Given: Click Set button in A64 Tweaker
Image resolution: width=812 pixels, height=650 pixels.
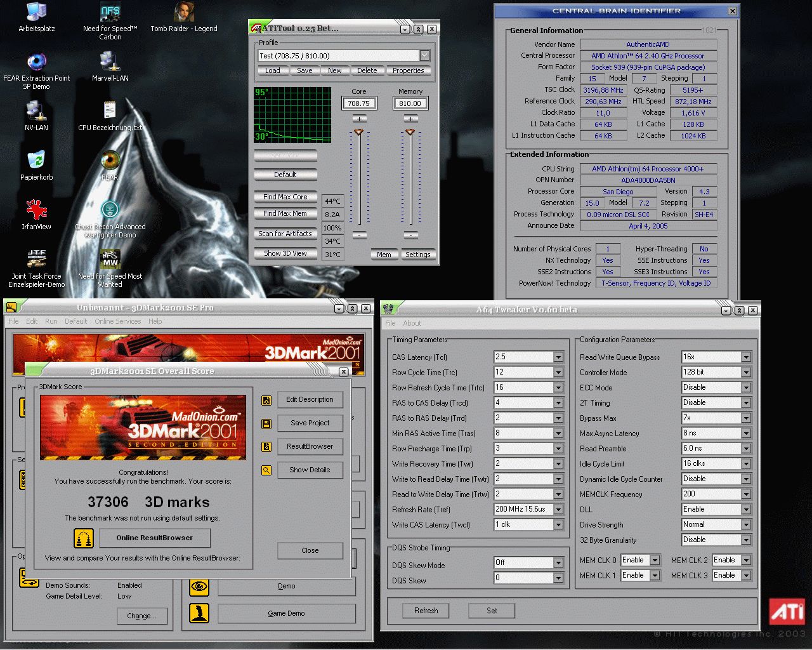Looking at the screenshot, I should coord(492,611).
